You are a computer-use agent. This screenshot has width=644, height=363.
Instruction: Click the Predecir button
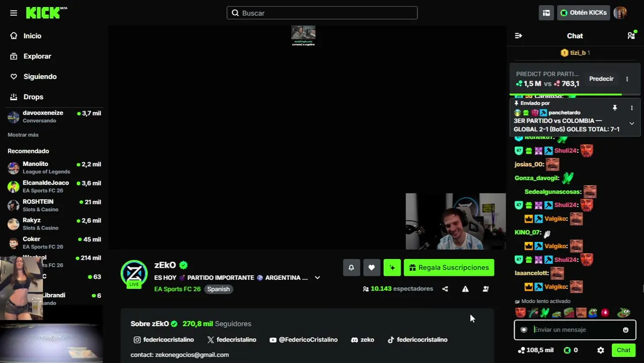601,79
